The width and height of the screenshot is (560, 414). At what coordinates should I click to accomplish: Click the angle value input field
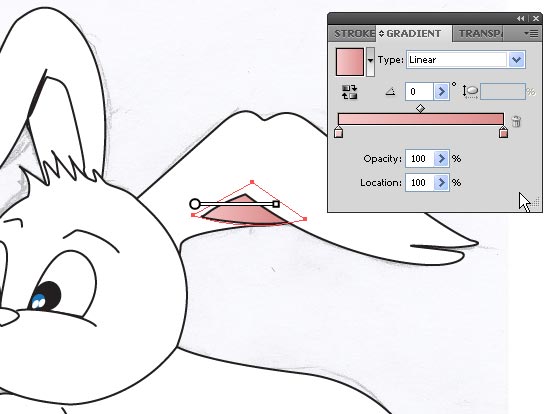click(x=419, y=92)
